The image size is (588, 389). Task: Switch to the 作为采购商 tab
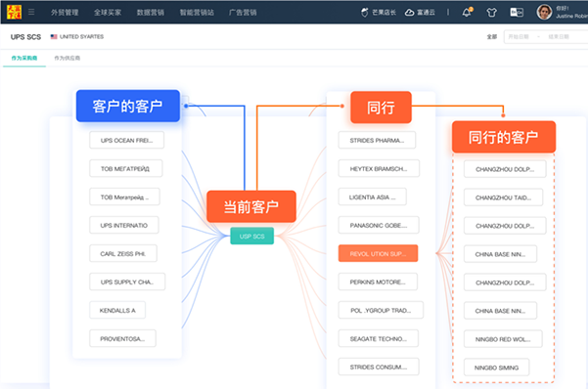[24, 58]
